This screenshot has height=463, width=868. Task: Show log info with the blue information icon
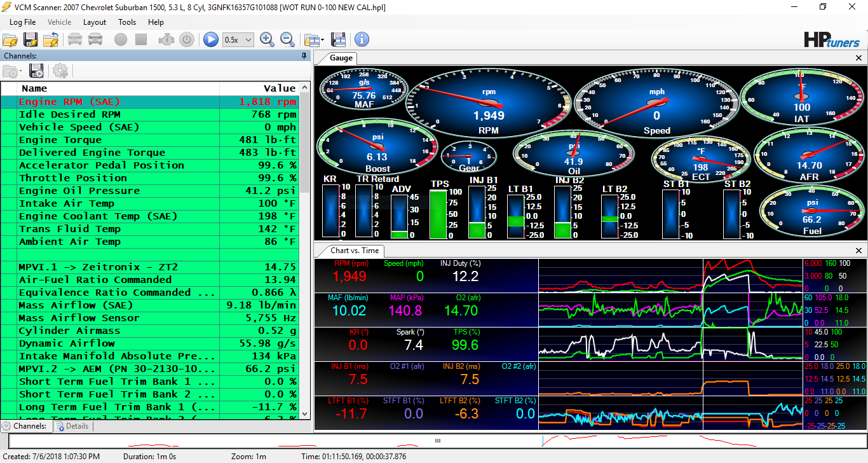tap(362, 39)
